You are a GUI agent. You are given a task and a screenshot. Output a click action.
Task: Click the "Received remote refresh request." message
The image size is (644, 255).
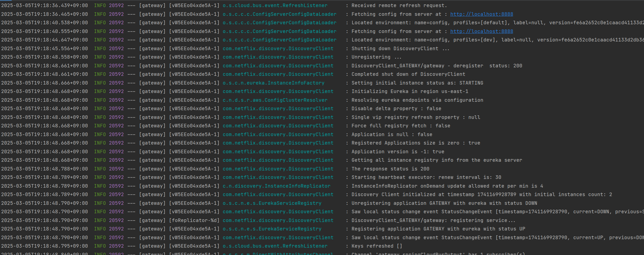399,5
